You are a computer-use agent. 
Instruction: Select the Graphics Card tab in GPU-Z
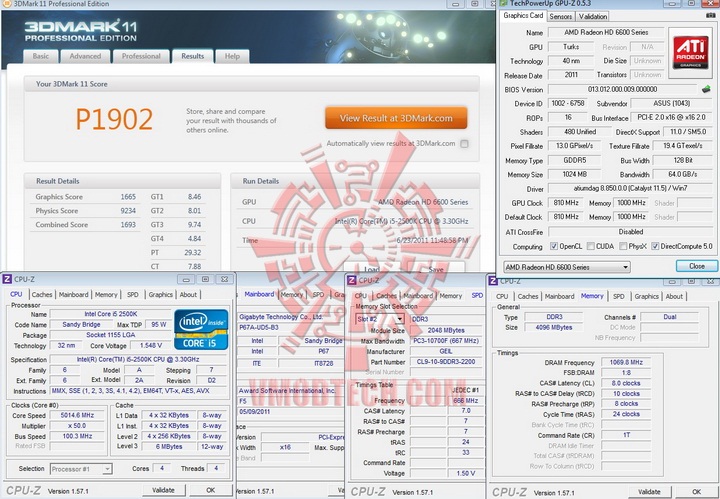point(523,16)
